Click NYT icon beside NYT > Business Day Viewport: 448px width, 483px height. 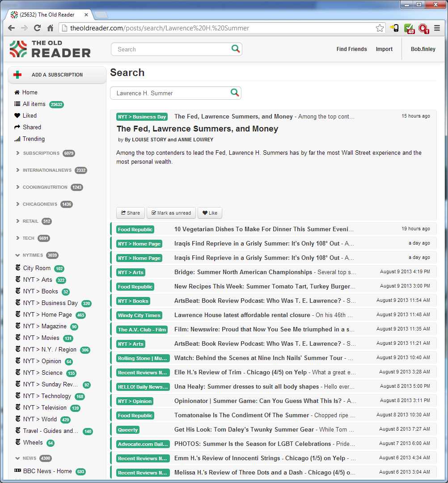[x=18, y=303]
